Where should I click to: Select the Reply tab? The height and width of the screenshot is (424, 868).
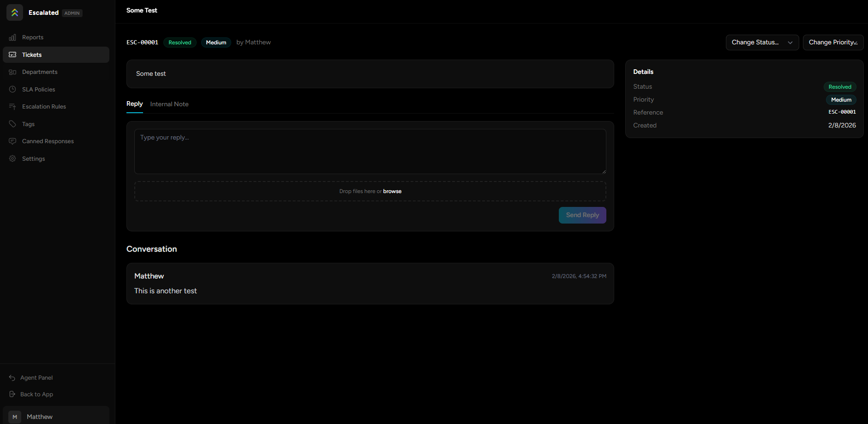(134, 104)
